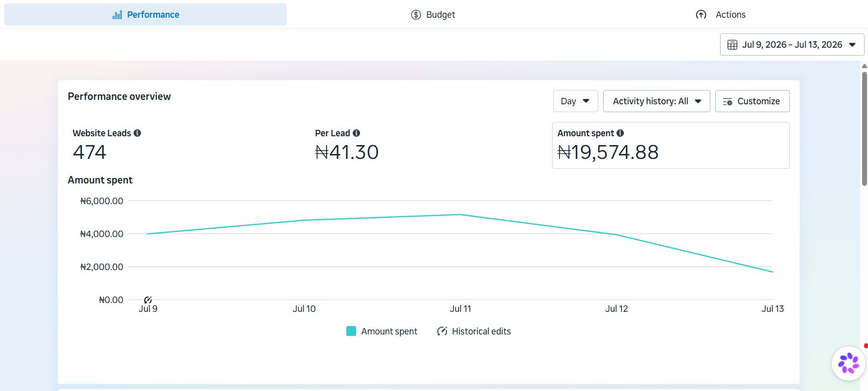Expand the Activity history: All dropdown
The image size is (868, 391).
pyautogui.click(x=656, y=101)
